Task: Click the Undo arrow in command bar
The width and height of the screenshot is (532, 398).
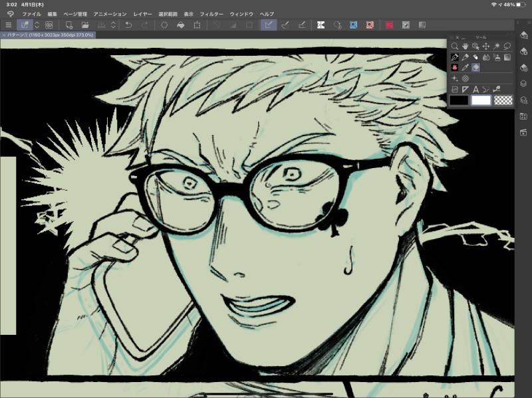Action: pyautogui.click(x=128, y=25)
